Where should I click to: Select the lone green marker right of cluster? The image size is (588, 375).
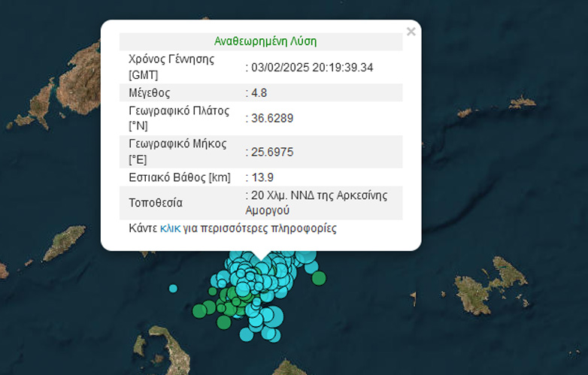pyautogui.click(x=319, y=278)
